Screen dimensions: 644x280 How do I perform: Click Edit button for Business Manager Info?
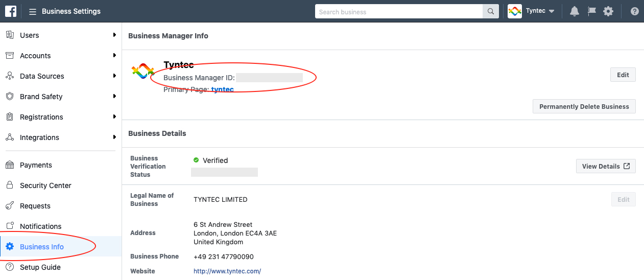pyautogui.click(x=623, y=75)
